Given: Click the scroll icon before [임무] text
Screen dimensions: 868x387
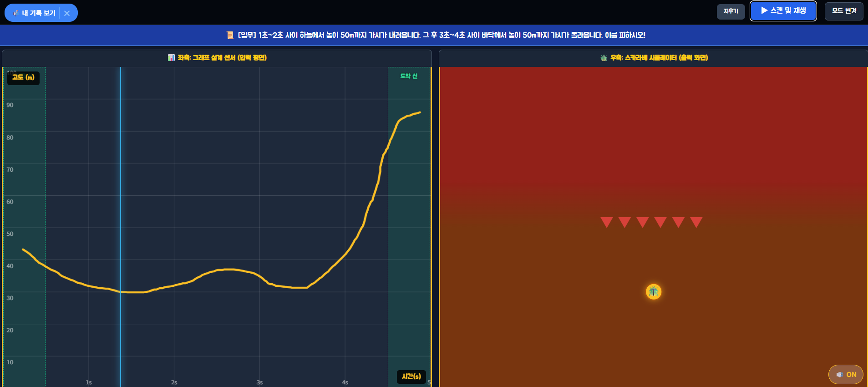Looking at the screenshot, I should coord(230,35).
